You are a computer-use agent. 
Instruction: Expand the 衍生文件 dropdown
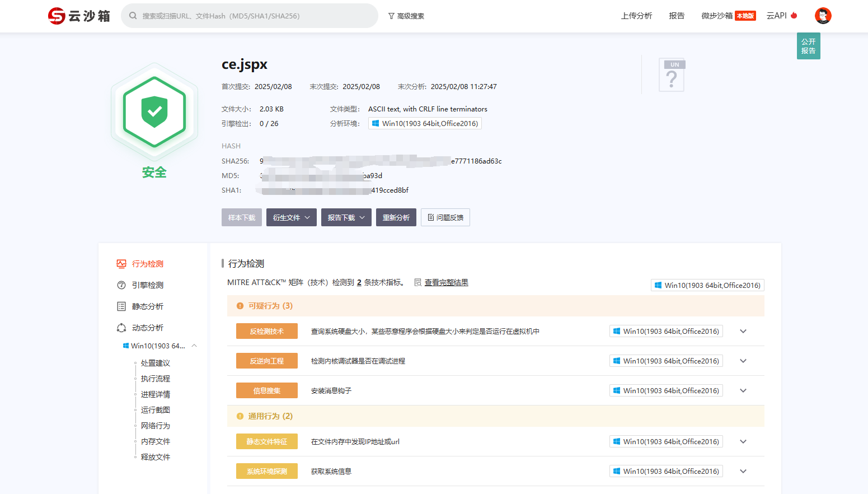click(292, 217)
